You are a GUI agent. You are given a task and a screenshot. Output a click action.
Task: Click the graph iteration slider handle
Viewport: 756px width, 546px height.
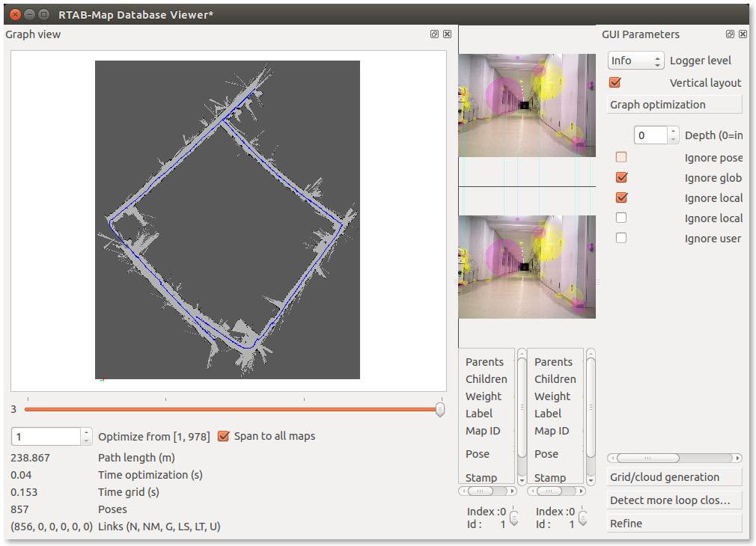click(440, 409)
